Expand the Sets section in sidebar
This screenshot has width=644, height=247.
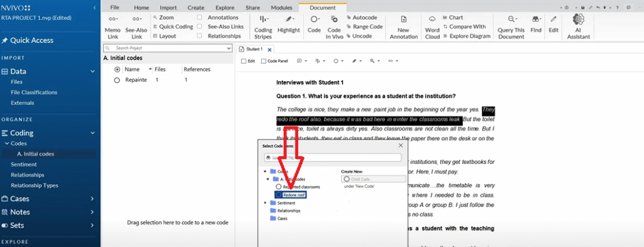pyautogui.click(x=92, y=225)
